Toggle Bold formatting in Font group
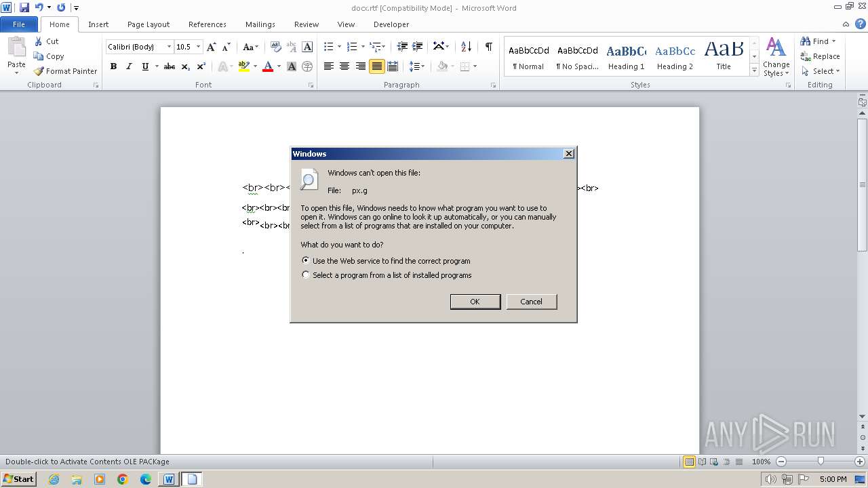 [113, 66]
